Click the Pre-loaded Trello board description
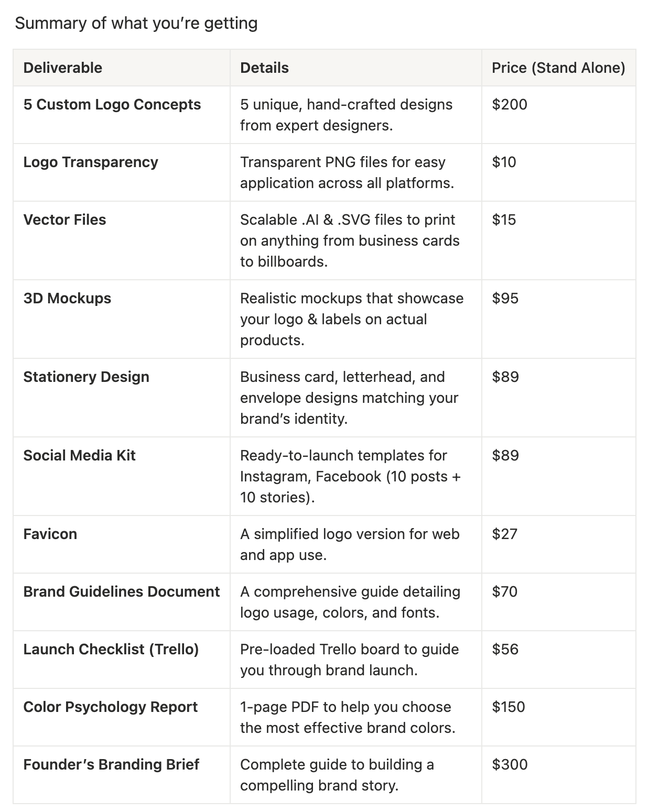This screenshot has width=648, height=812. click(349, 660)
